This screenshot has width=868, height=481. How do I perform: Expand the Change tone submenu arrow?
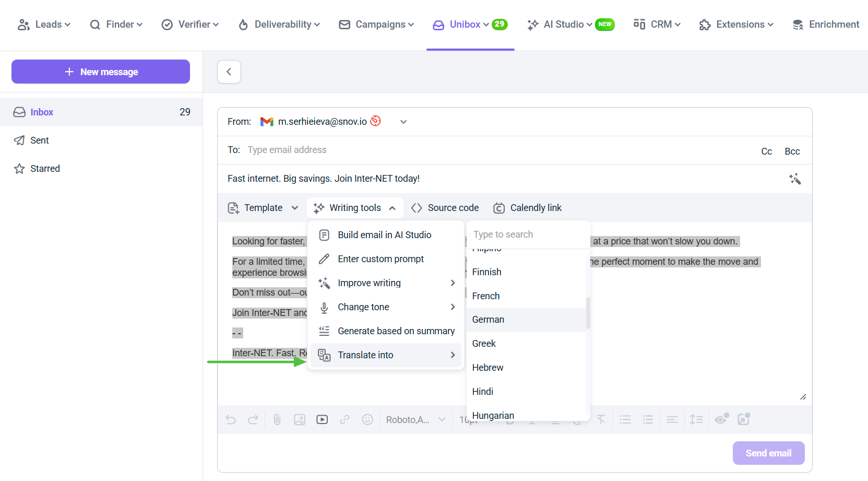coord(453,307)
